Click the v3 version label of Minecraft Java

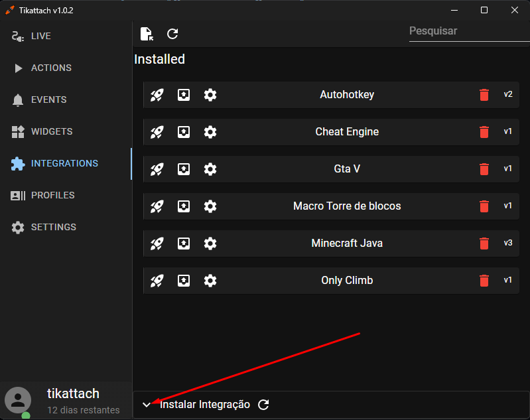click(508, 243)
